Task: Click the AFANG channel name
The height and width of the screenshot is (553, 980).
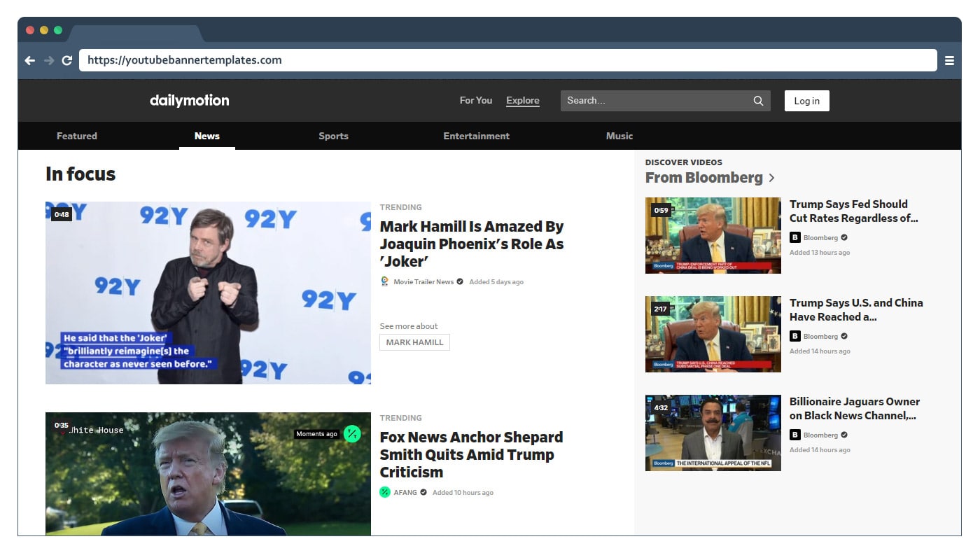Action: [x=405, y=492]
